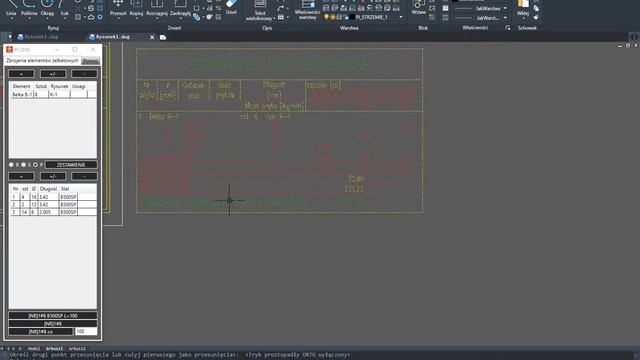
Task: Open the upper JakWarstwa dropdown
Action: pyautogui.click(x=505, y=8)
